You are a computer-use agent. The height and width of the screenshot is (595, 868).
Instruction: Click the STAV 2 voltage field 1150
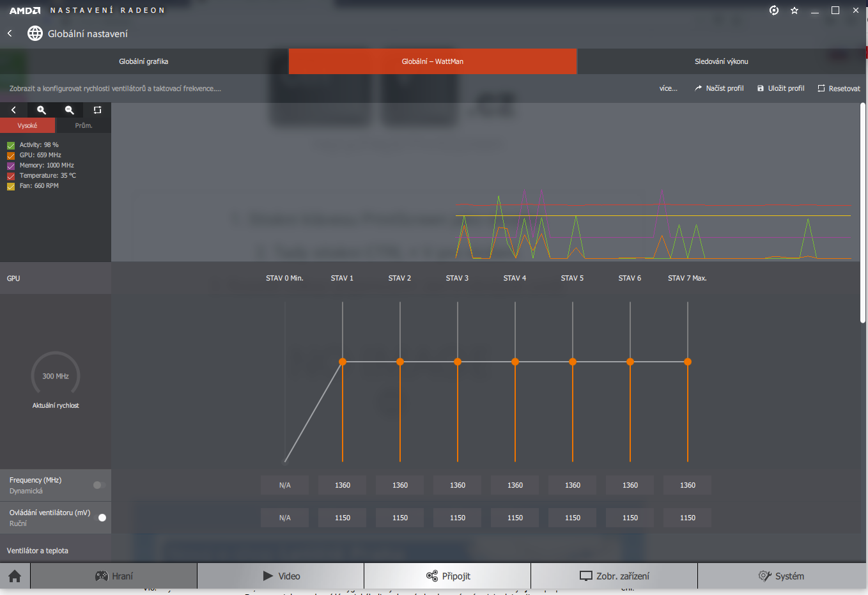(400, 518)
